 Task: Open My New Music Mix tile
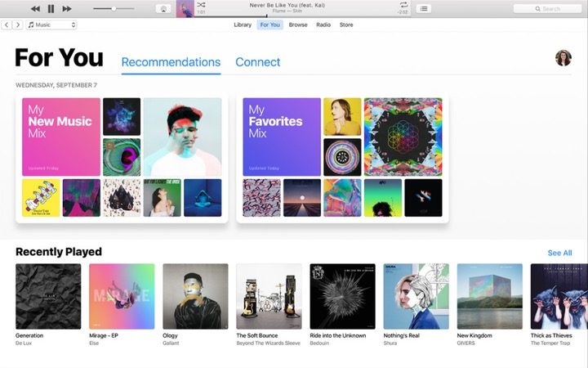(x=61, y=137)
